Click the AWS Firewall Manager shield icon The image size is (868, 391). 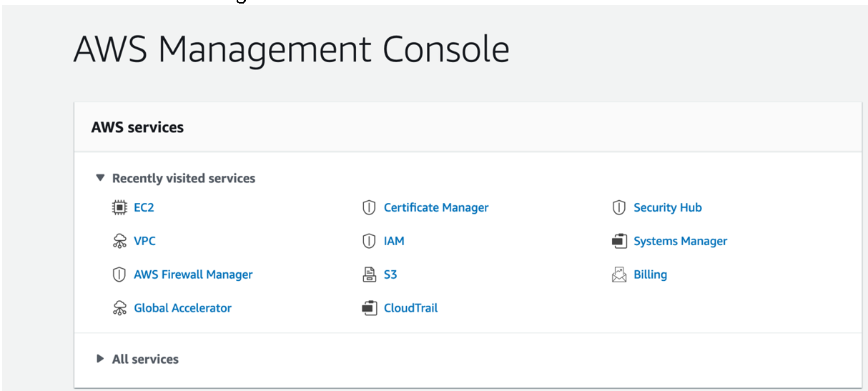pyautogui.click(x=119, y=274)
